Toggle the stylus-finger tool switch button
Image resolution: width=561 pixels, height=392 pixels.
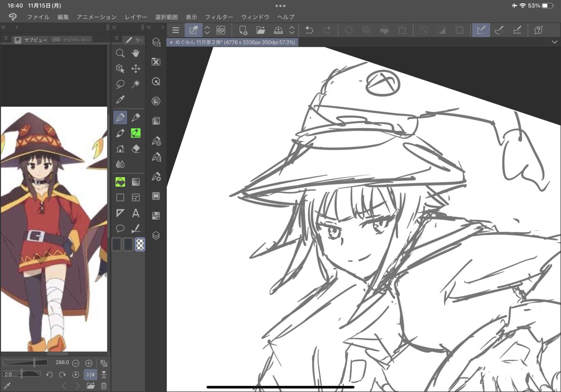click(193, 30)
